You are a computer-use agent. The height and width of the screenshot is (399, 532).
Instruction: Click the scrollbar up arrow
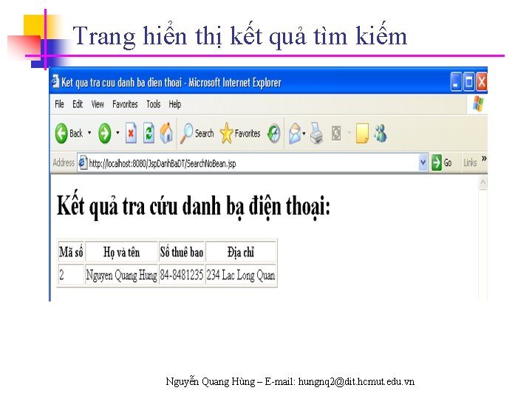pos(482,183)
